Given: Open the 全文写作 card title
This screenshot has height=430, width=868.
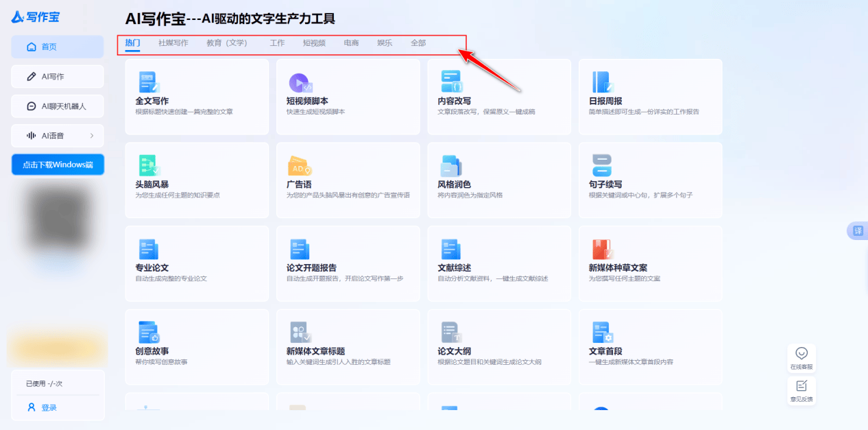Looking at the screenshot, I should [x=152, y=101].
